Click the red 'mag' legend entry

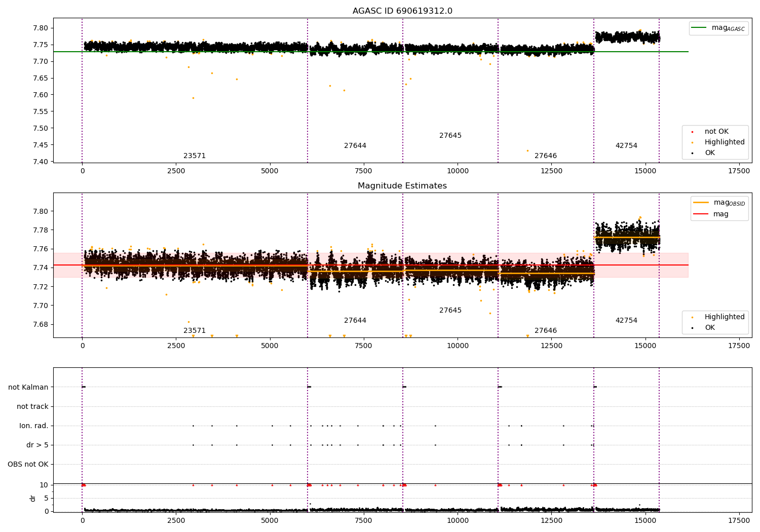(712, 214)
